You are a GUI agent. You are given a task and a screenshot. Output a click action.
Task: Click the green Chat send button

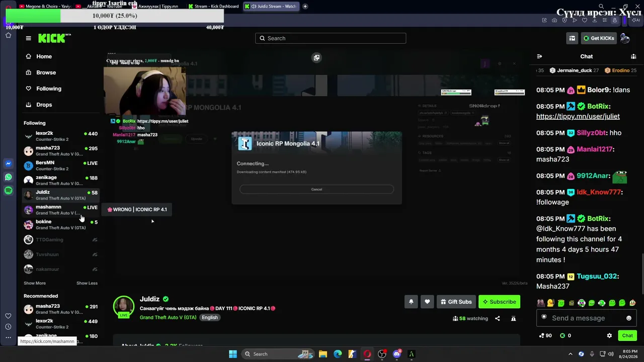click(627, 335)
